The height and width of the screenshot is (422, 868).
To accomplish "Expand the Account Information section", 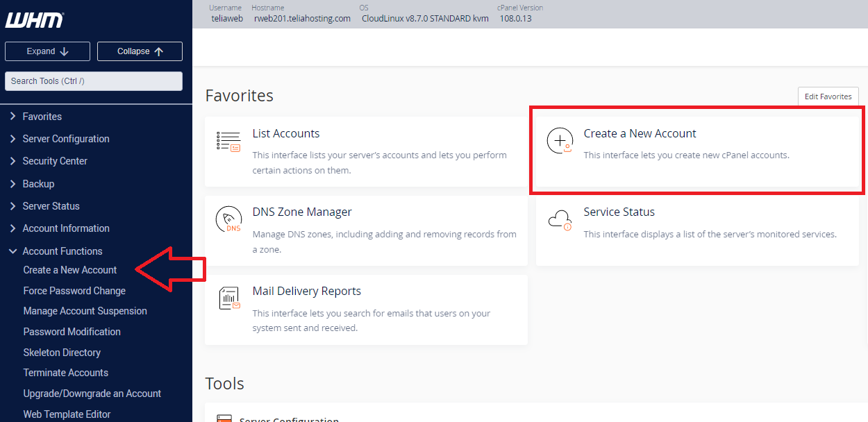I will click(66, 228).
